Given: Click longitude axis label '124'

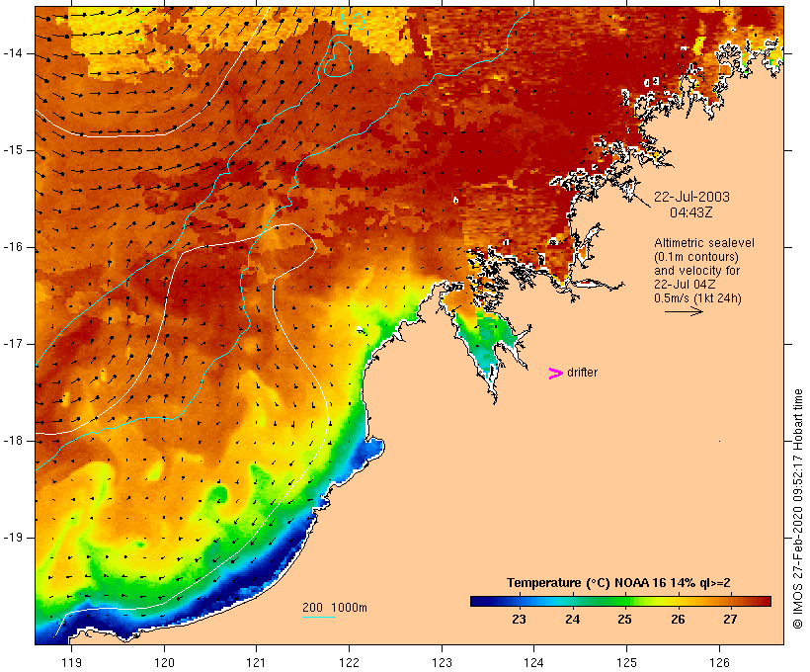Looking at the screenshot, I should click(534, 662).
